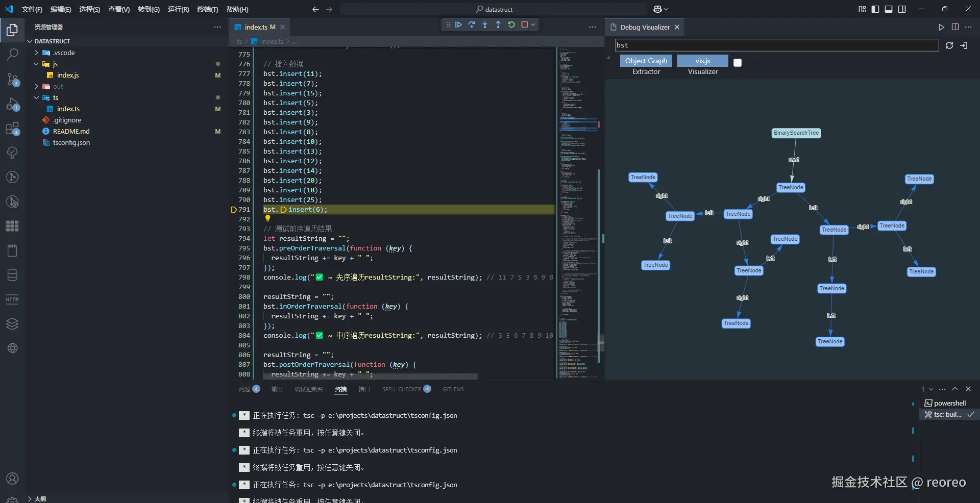Expand the .vscode folder
Screen dimensions: 980x503
64,53
